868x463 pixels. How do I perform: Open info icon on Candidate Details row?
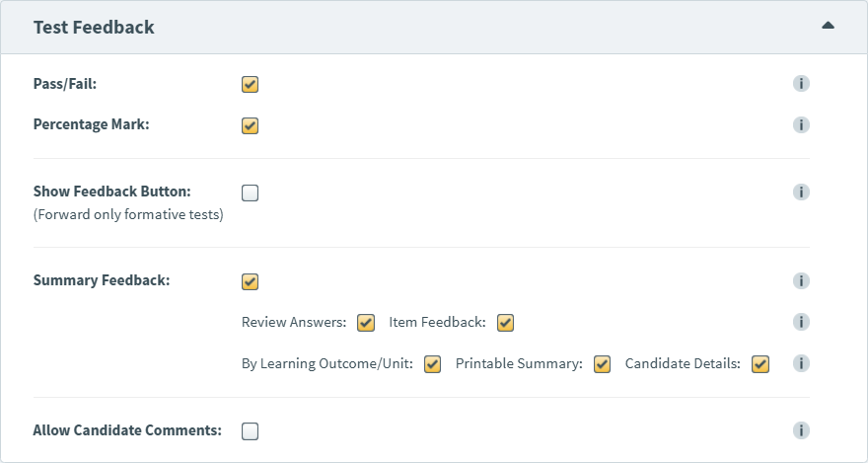coord(801,363)
